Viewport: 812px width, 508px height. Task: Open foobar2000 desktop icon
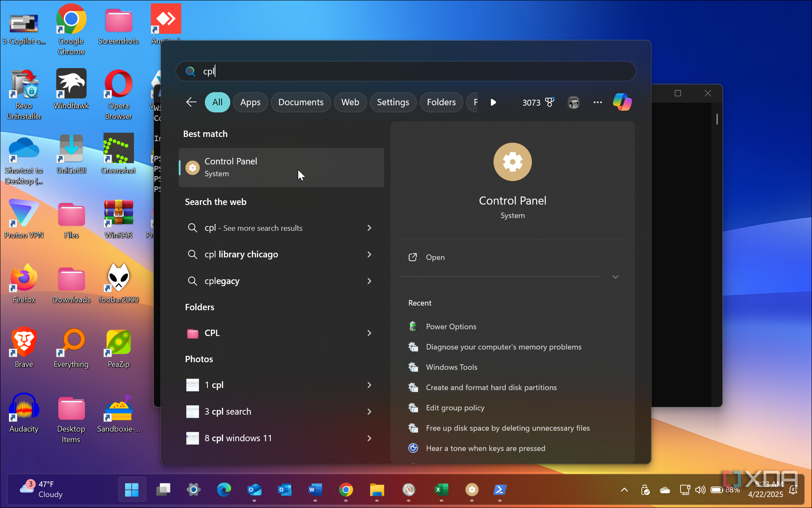click(118, 283)
